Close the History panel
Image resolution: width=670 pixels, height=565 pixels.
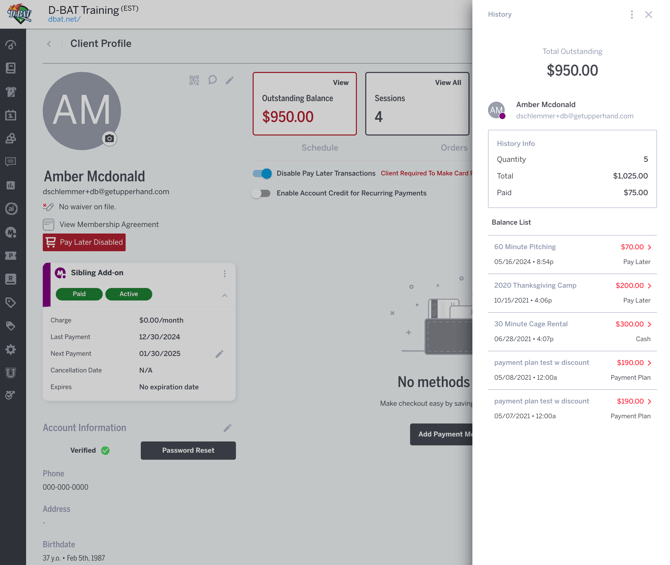click(x=648, y=15)
